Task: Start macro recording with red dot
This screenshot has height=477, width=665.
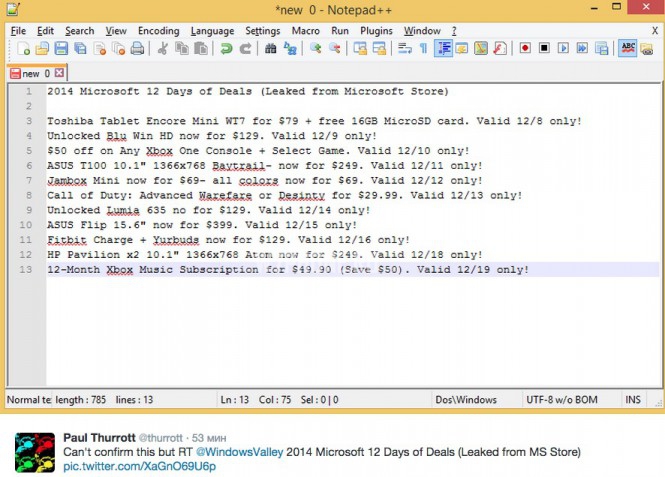Action: tap(525, 48)
